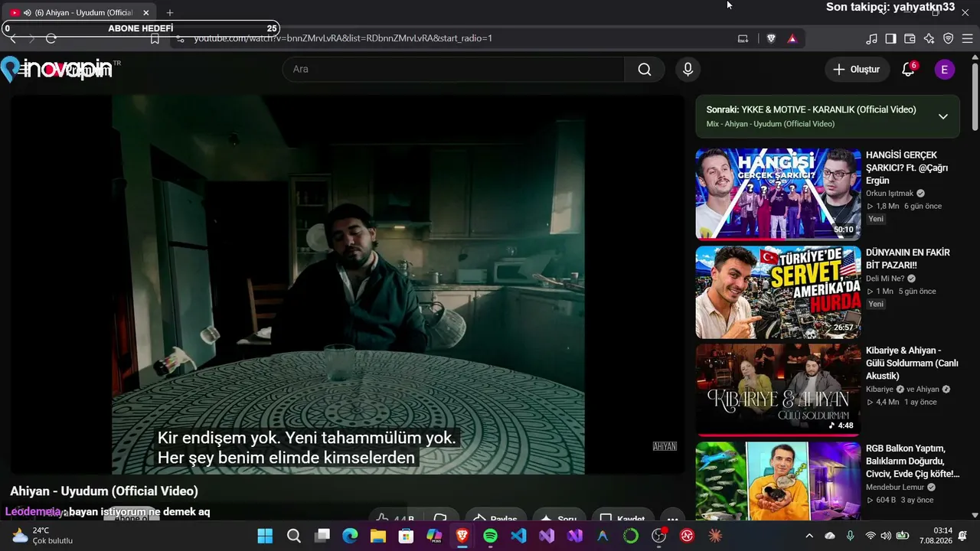Screen dimensions: 980x551
Task: Click the video player to pause
Action: [x=348, y=284]
